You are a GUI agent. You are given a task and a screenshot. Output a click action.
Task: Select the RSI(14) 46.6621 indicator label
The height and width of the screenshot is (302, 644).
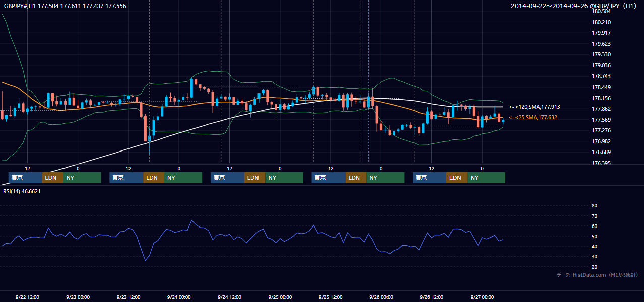coord(22,191)
